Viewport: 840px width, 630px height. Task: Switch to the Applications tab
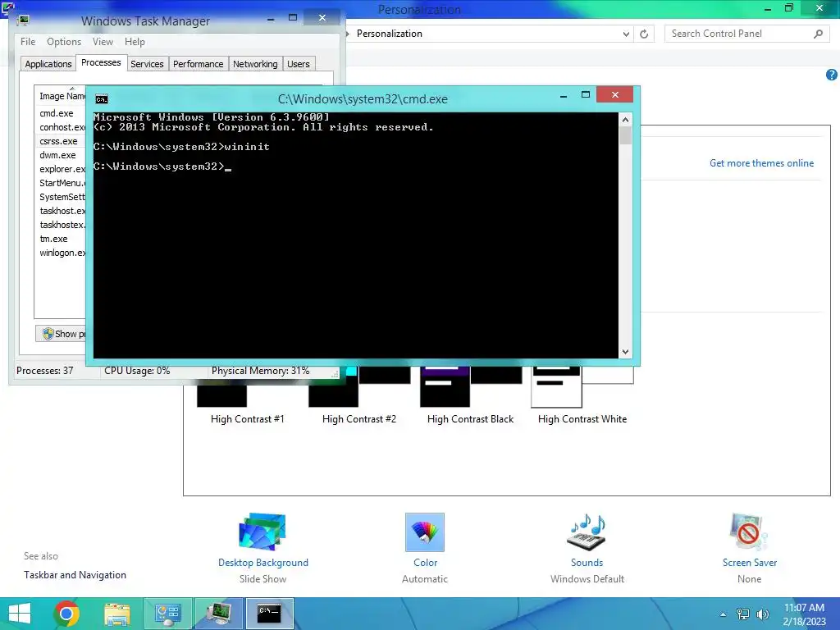coord(48,64)
